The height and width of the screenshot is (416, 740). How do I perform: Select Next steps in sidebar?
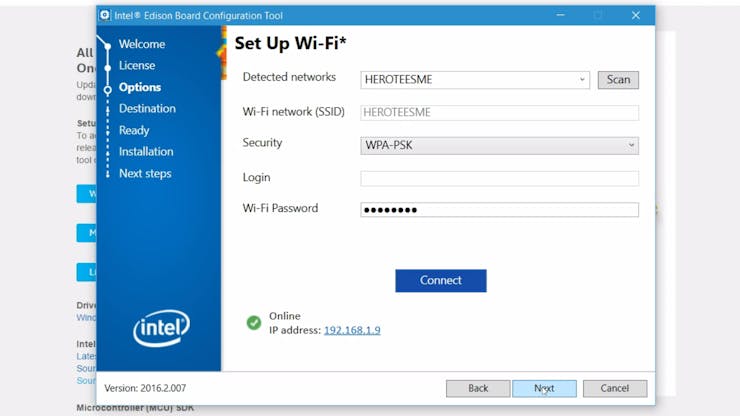145,173
